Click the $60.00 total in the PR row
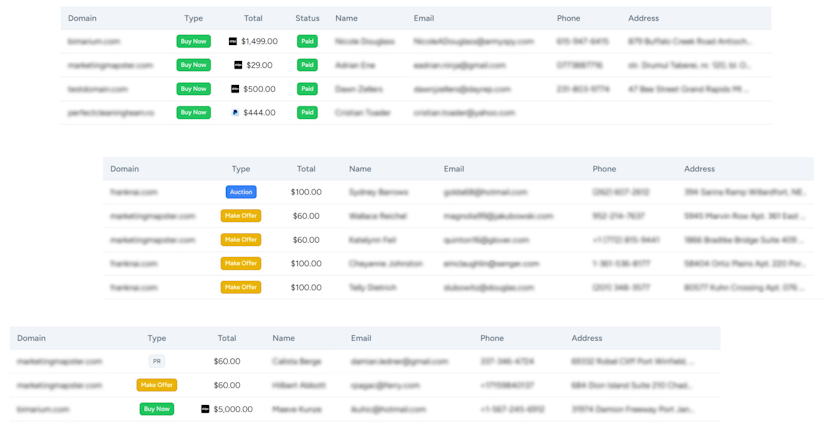The image size is (824, 425). pos(227,361)
